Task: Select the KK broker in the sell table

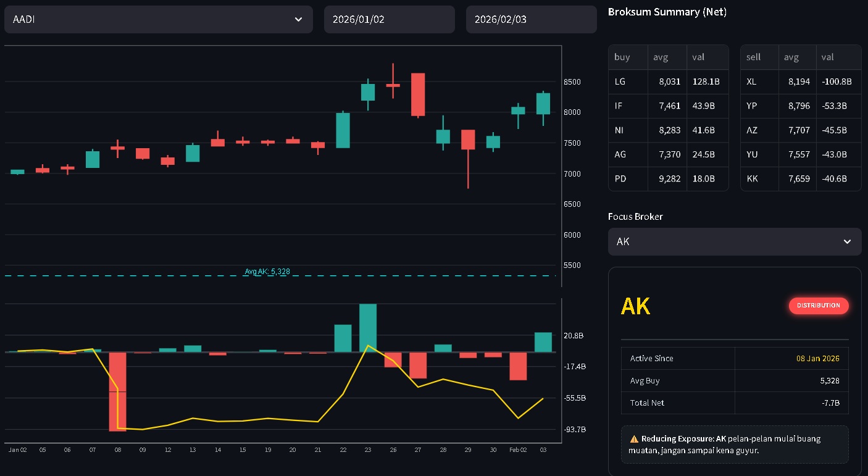Action: 752,179
